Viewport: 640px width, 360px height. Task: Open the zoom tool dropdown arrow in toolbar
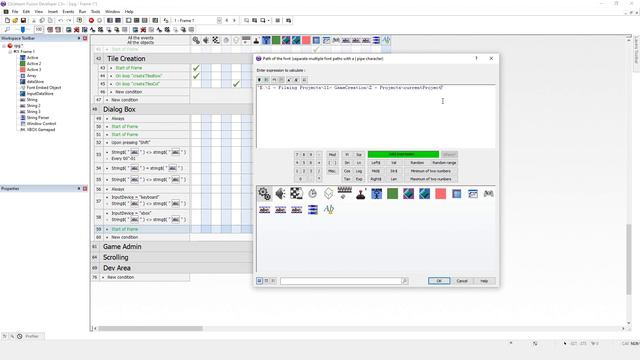point(269,20)
